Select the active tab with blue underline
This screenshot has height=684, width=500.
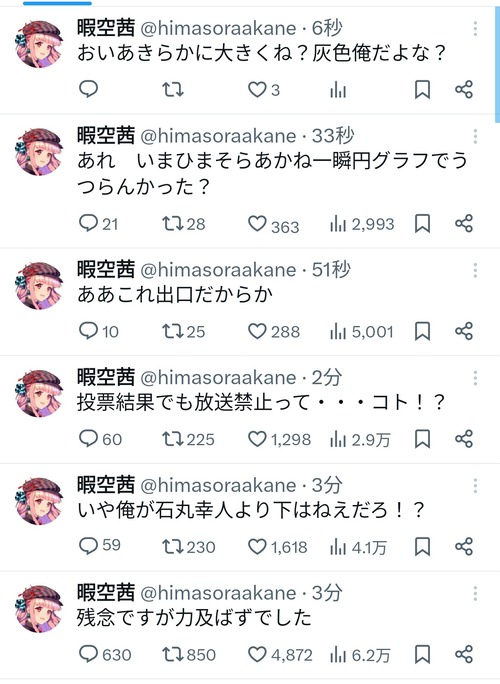(x=57, y=3)
